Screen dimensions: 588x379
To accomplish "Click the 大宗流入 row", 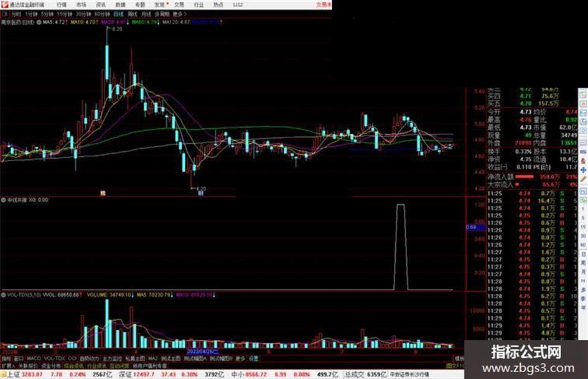I will click(532, 185).
